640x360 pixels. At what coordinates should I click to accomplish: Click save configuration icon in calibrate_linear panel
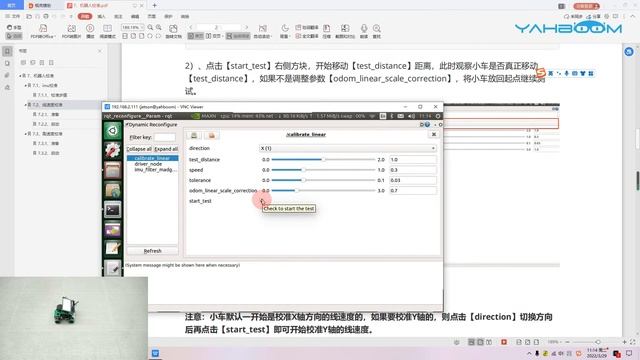[194, 135]
